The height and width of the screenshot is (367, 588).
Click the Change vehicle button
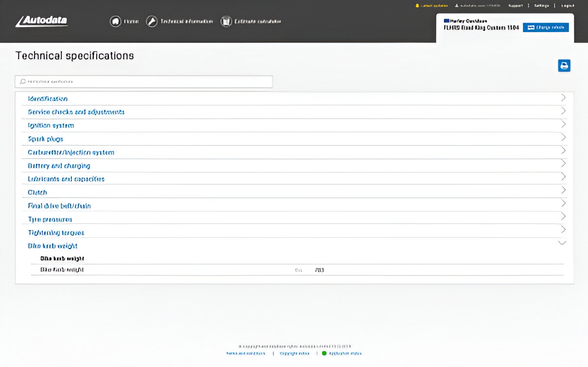(x=546, y=28)
